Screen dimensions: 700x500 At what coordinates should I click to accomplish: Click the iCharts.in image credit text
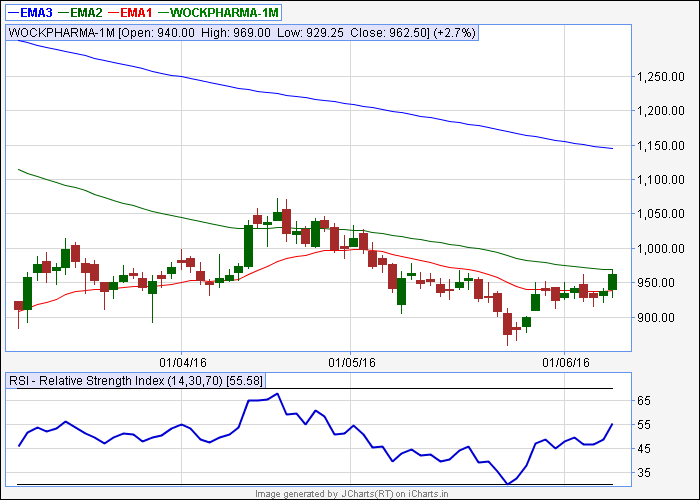[352, 494]
